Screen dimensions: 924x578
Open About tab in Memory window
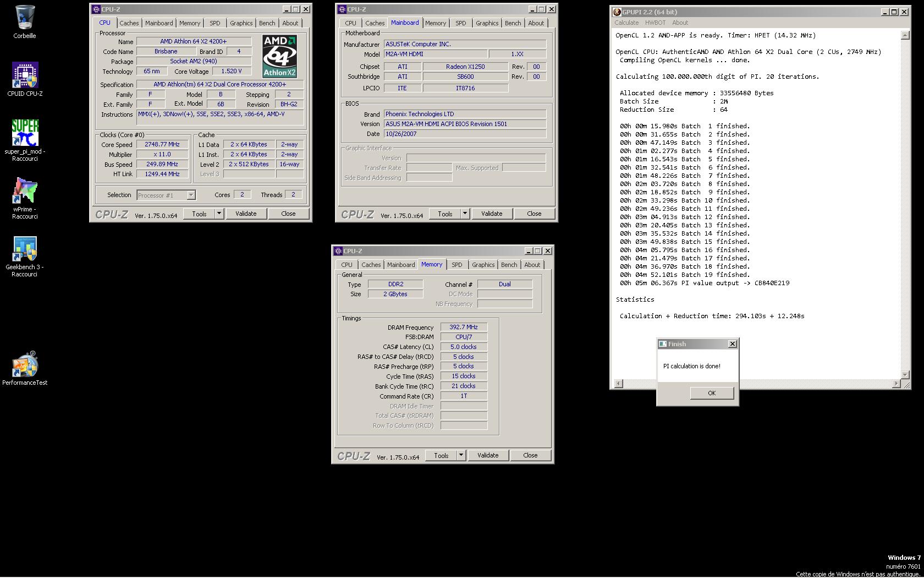pyautogui.click(x=532, y=265)
